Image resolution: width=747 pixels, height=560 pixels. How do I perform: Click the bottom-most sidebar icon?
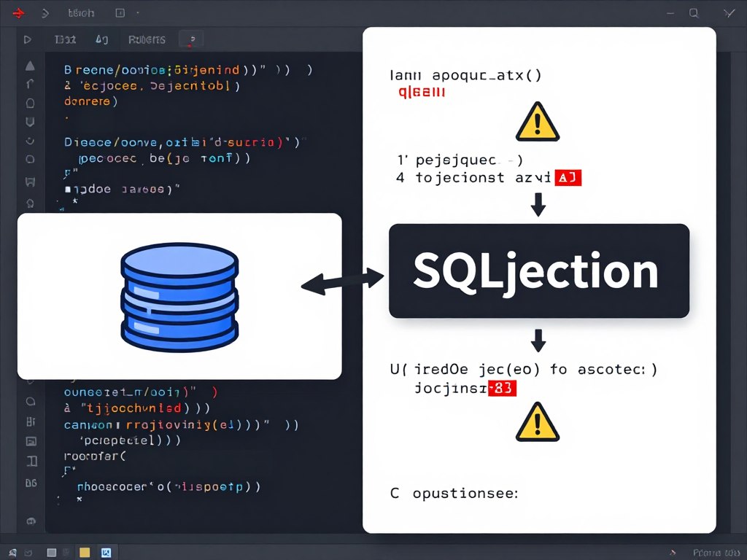pos(31,521)
